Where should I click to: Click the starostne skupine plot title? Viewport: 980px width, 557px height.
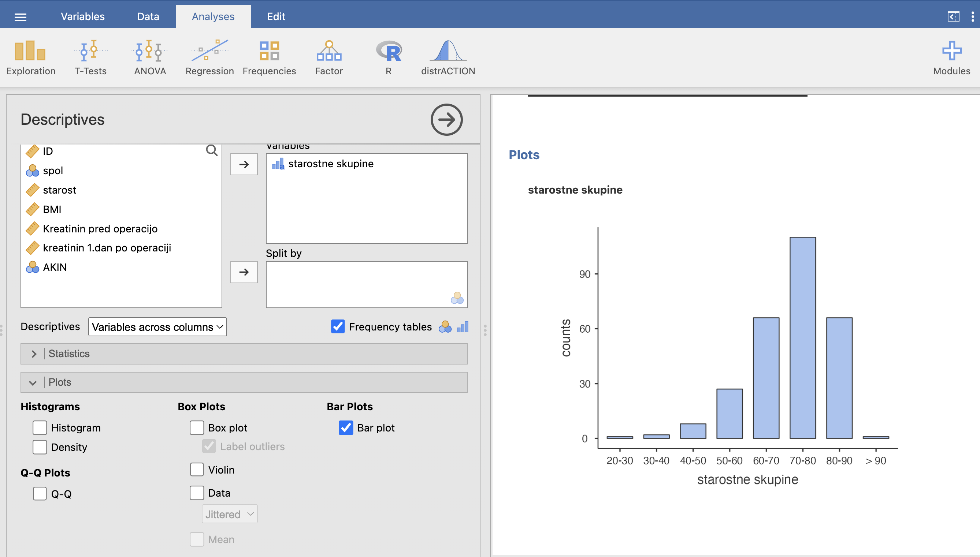(575, 190)
